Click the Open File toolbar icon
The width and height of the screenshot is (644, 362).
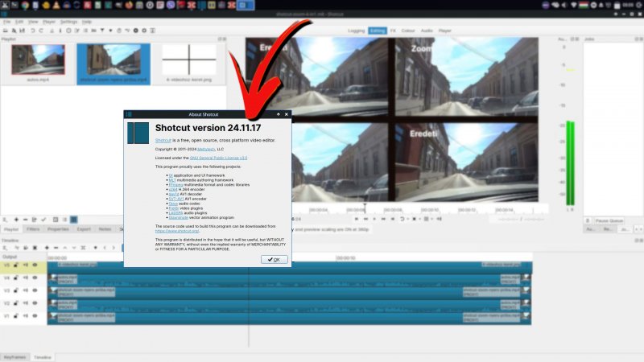(6, 31)
